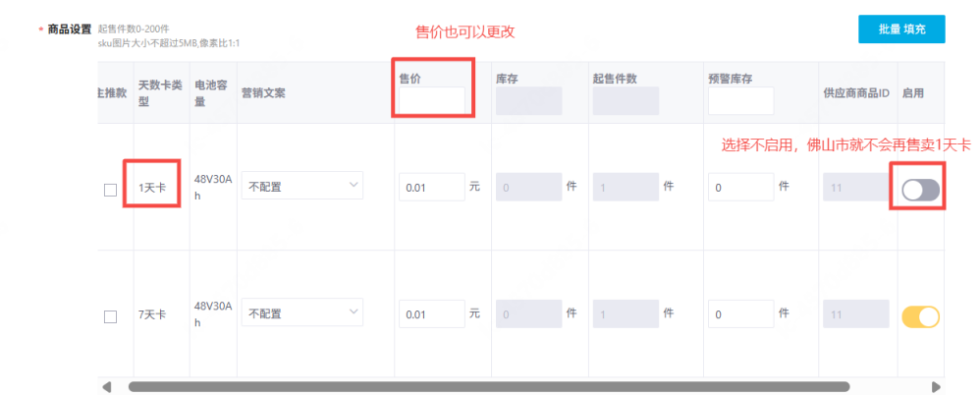Click the 营销文案 dropdown chevron in 1天卡 row

pos(354,185)
